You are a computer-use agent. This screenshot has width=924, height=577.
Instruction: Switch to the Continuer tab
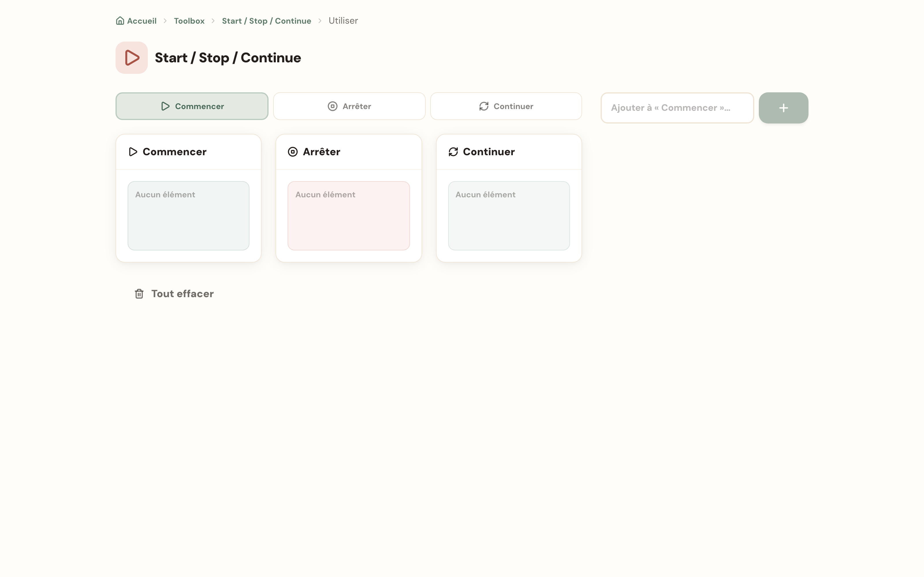pos(506,106)
